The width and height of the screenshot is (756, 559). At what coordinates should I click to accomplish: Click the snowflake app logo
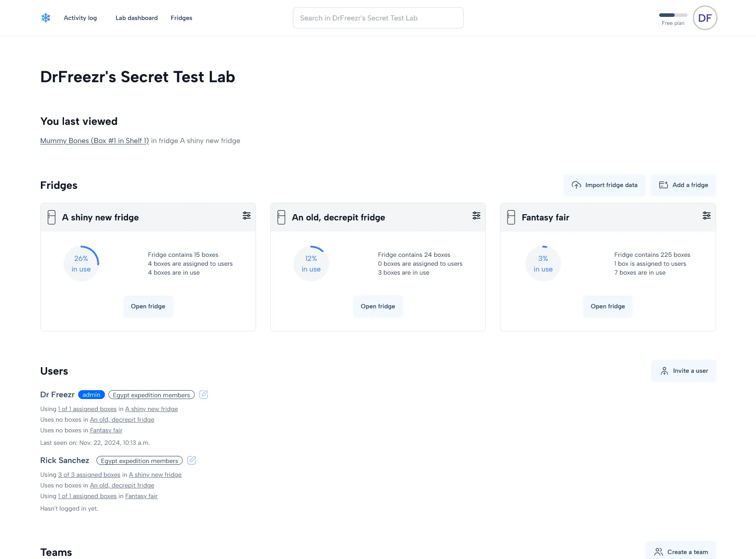[46, 18]
